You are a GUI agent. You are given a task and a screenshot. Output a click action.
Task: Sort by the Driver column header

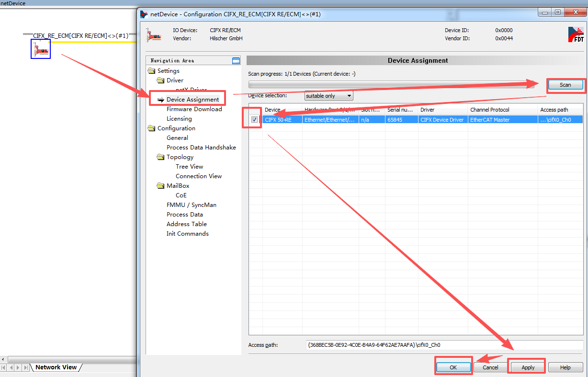(443, 110)
